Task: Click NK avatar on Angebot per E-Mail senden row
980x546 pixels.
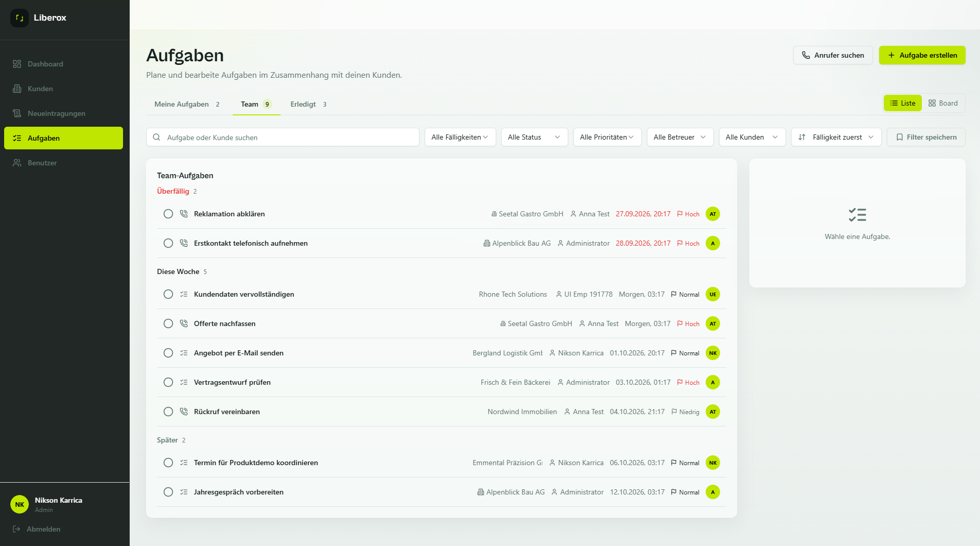Action: click(713, 353)
